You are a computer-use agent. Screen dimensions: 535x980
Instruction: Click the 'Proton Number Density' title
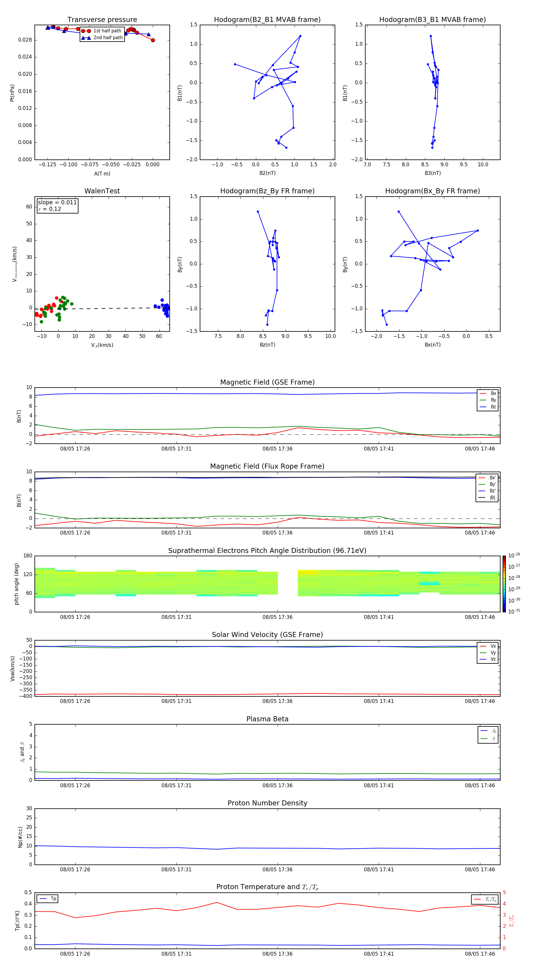click(267, 803)
